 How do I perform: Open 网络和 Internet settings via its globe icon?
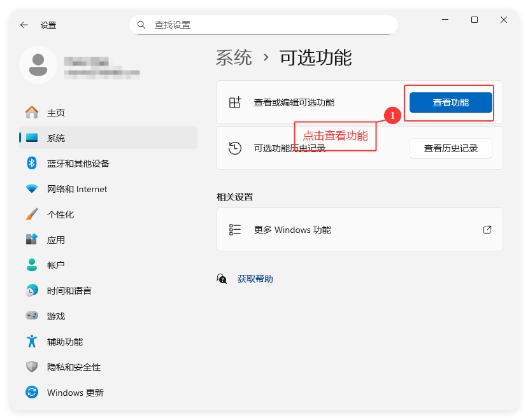click(x=32, y=189)
